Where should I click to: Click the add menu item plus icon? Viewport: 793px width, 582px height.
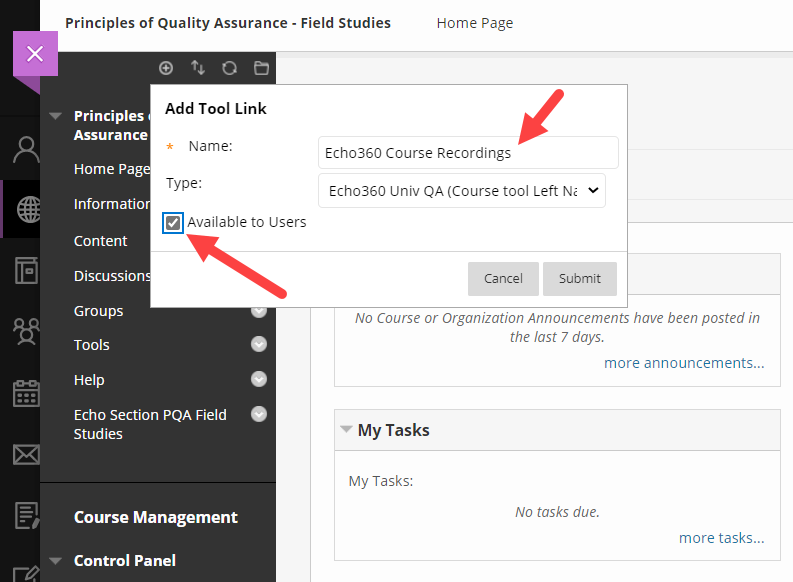pyautogui.click(x=166, y=68)
